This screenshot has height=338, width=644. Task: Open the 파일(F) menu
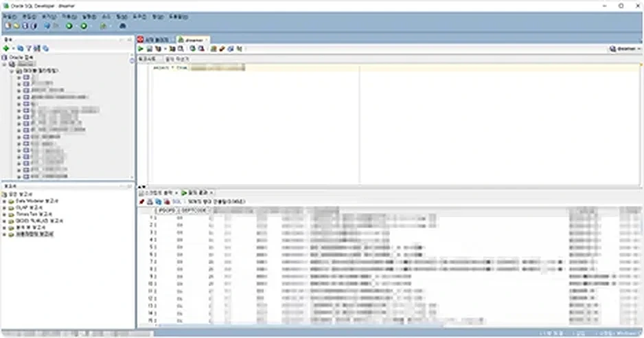click(x=10, y=17)
